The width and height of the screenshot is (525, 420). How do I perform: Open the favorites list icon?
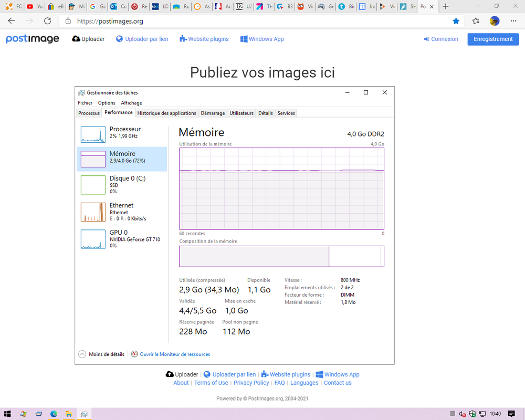pyautogui.click(x=476, y=21)
